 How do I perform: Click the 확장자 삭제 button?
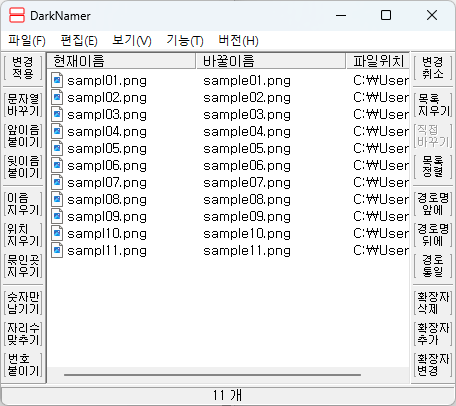tap(433, 303)
